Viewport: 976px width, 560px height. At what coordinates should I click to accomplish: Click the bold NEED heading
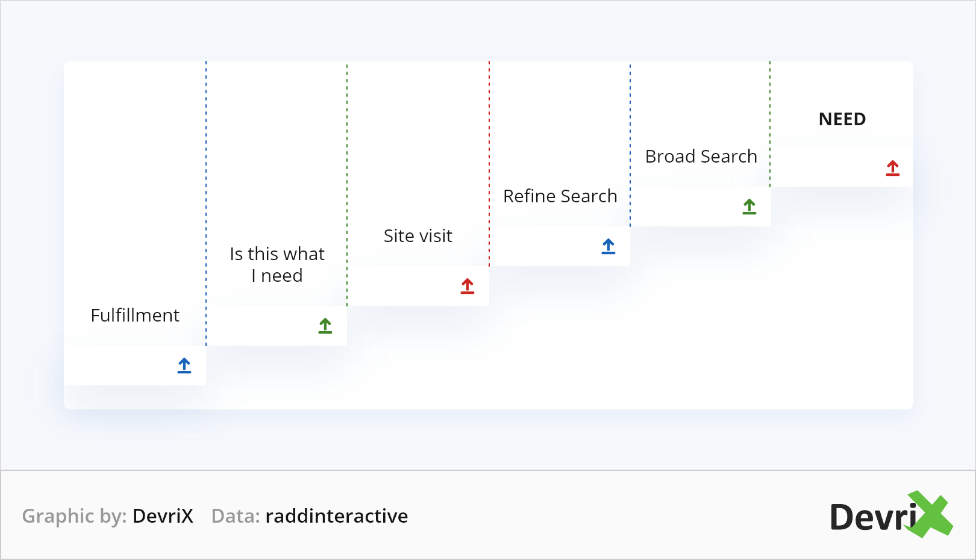pos(842,119)
